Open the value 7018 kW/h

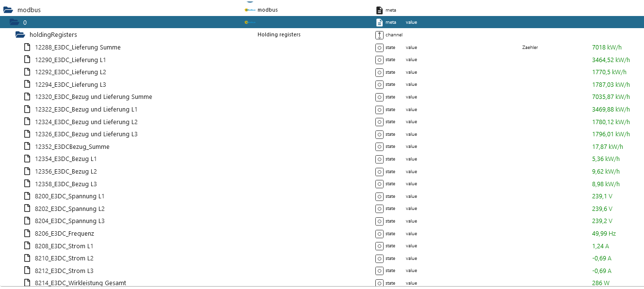607,47
